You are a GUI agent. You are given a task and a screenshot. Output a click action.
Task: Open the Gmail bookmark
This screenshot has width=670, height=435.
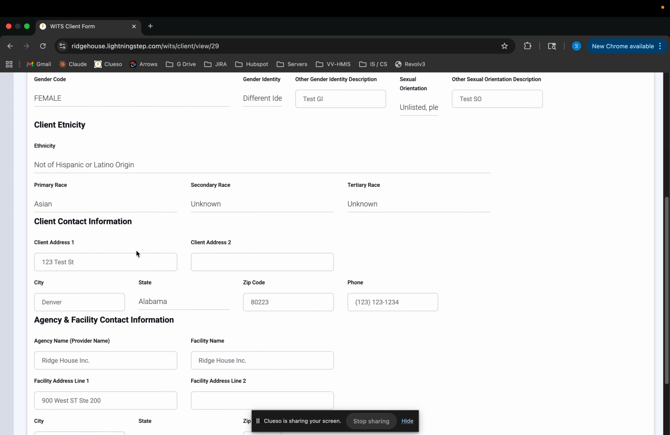pos(39,64)
